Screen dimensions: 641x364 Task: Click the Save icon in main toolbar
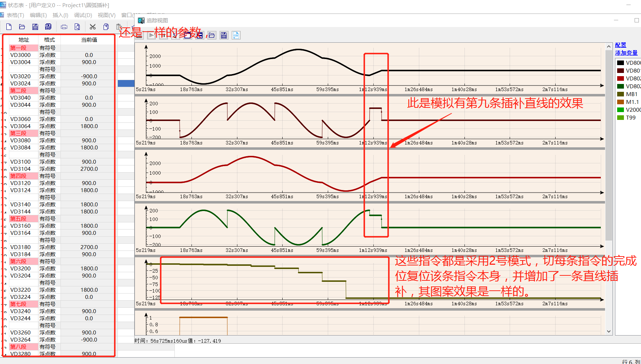pyautogui.click(x=35, y=27)
